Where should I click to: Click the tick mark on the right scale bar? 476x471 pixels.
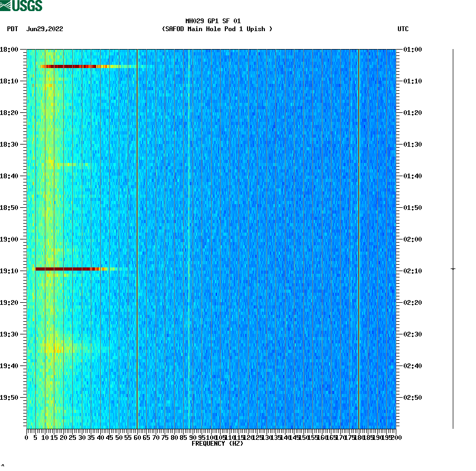452,270
